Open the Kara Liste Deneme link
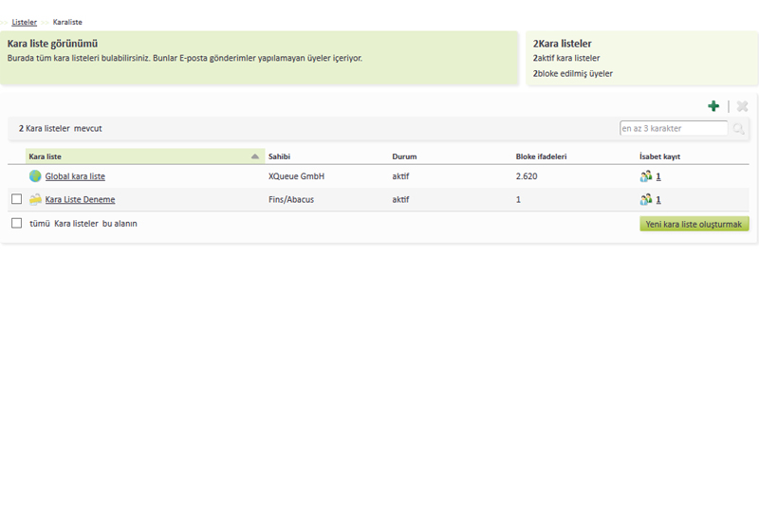Screen dimensions: 759x532 pyautogui.click(x=80, y=200)
